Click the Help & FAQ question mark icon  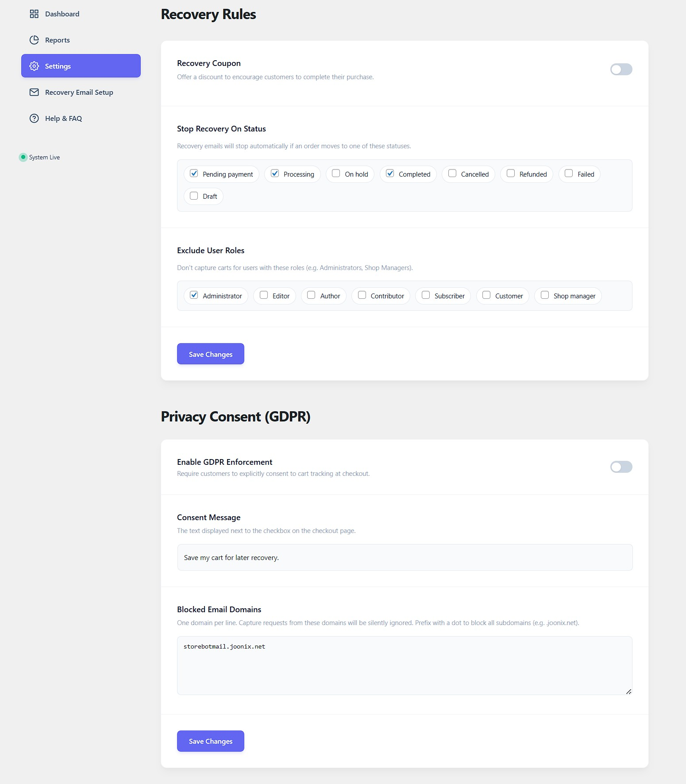pyautogui.click(x=34, y=118)
